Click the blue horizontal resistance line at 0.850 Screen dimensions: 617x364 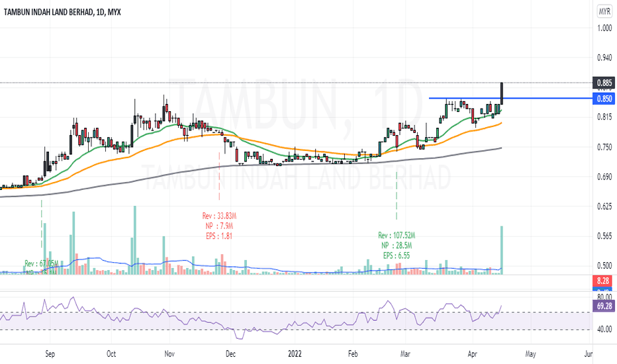coord(510,98)
